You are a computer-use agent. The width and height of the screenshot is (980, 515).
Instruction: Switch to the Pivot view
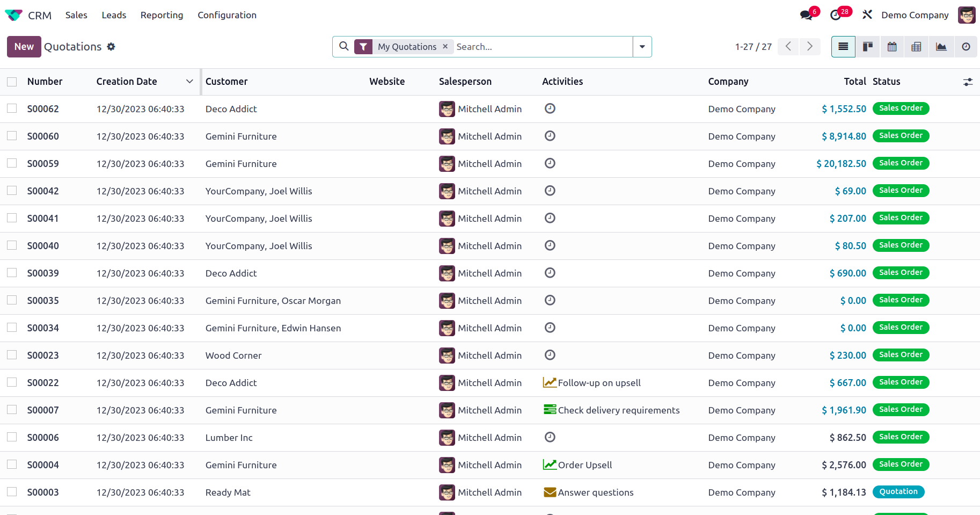(x=916, y=47)
